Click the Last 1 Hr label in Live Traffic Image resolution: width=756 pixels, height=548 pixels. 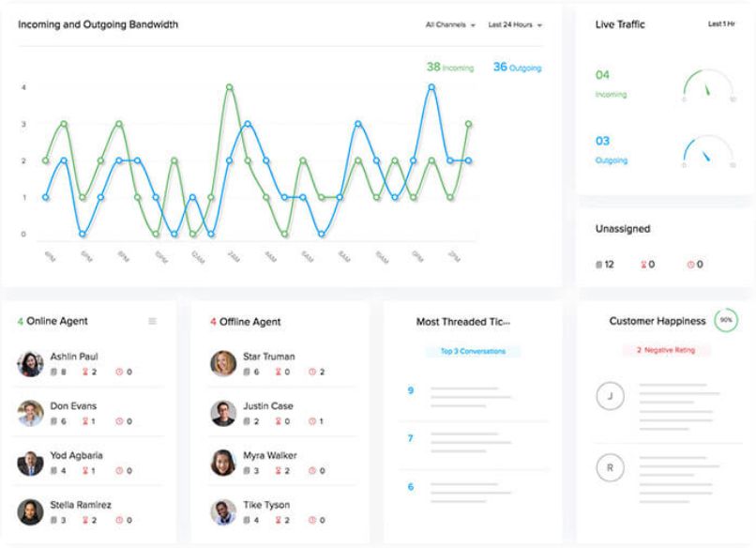(721, 23)
